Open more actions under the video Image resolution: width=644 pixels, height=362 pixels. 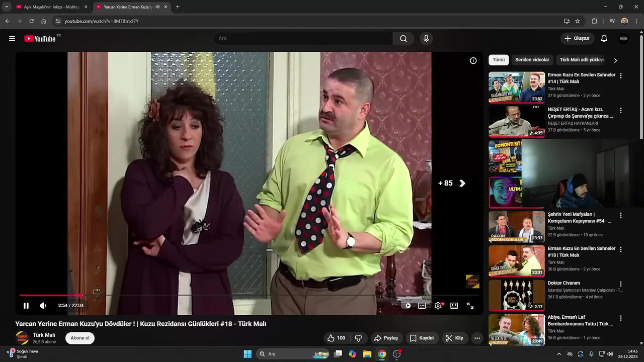point(477,338)
